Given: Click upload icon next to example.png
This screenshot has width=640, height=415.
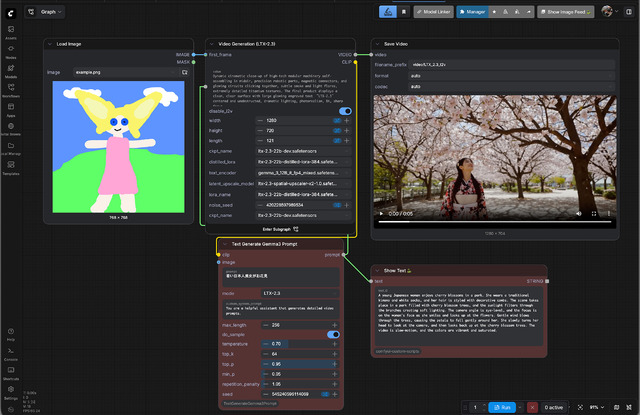Looking at the screenshot, I should [186, 72].
